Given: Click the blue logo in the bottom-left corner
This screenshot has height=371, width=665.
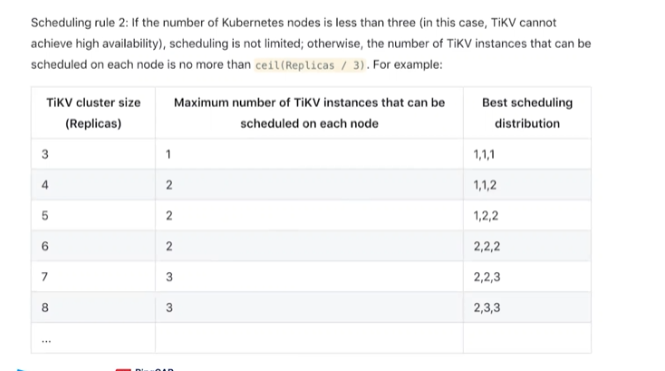Looking at the screenshot, I should [21, 370].
